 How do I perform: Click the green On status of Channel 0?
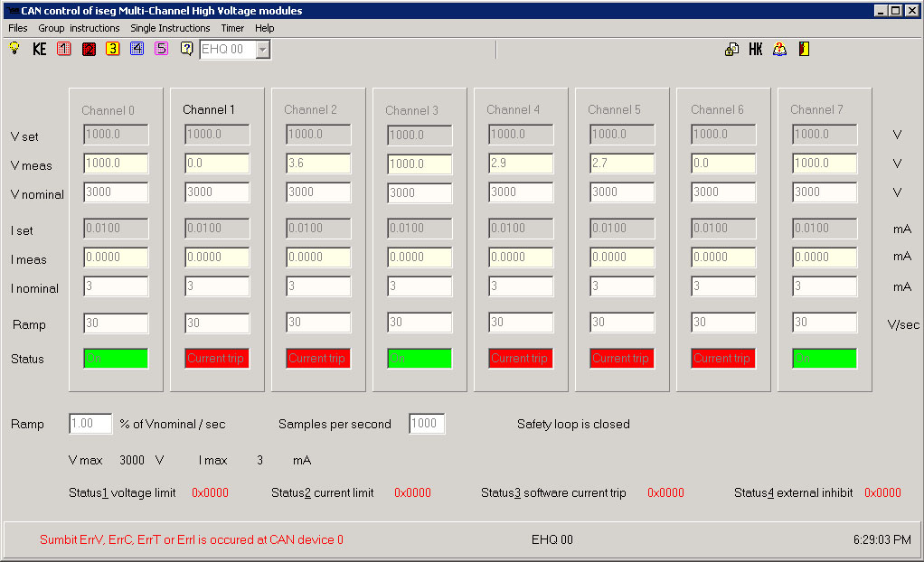pos(116,358)
